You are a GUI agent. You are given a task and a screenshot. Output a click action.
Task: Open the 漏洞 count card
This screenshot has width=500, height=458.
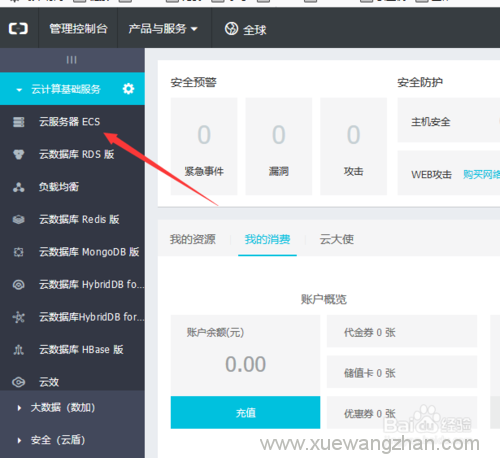[279, 146]
